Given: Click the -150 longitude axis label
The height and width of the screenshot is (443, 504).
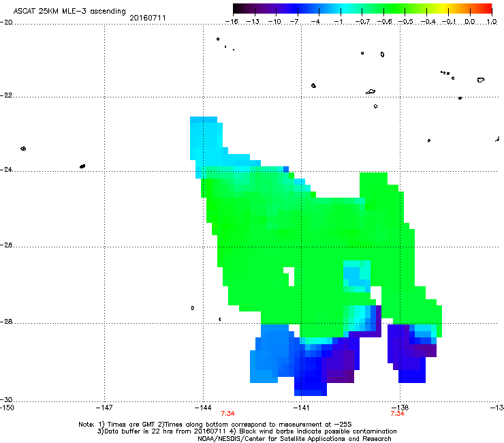Looking at the screenshot, I should [x=7, y=408].
